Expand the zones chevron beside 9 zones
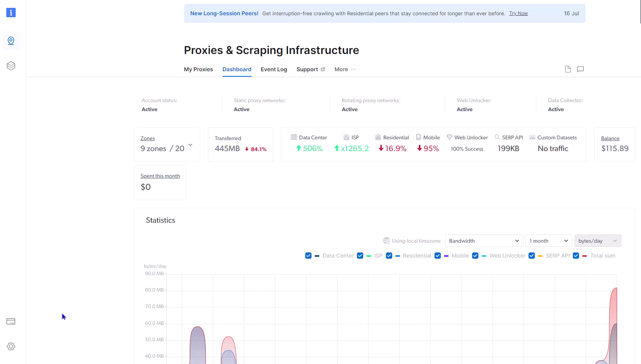 [190, 145]
